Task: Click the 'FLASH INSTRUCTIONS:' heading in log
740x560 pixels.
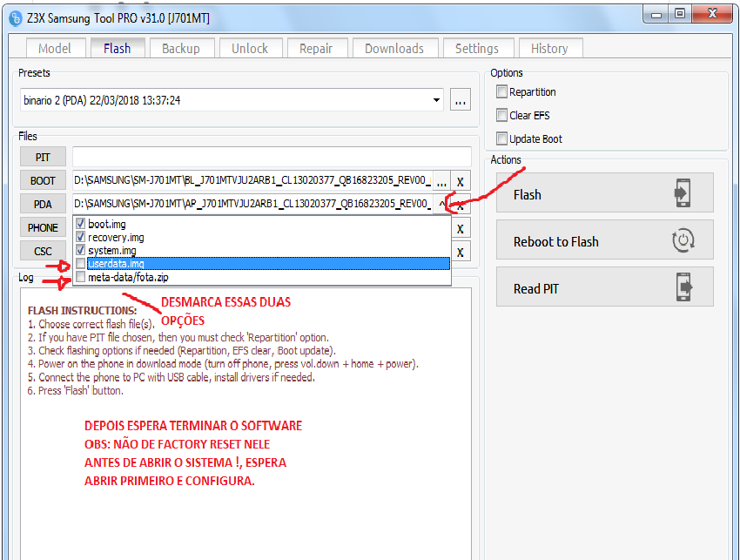Action: click(x=83, y=311)
